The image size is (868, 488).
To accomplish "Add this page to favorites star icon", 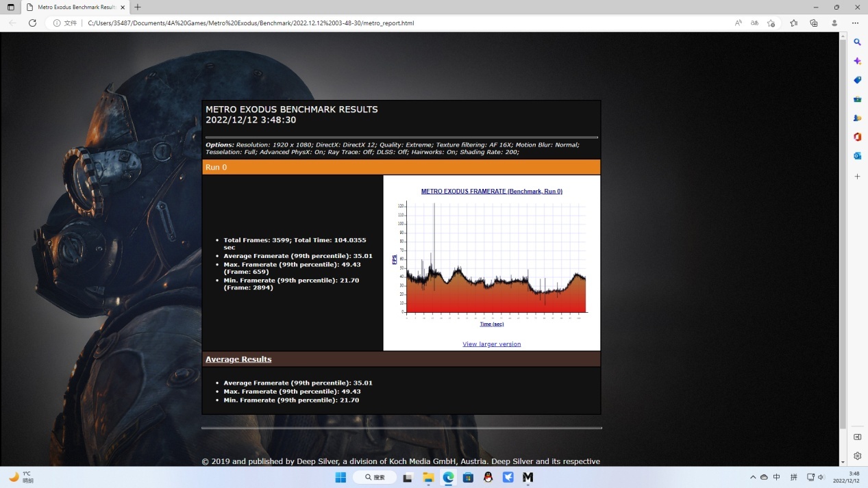I will (771, 23).
